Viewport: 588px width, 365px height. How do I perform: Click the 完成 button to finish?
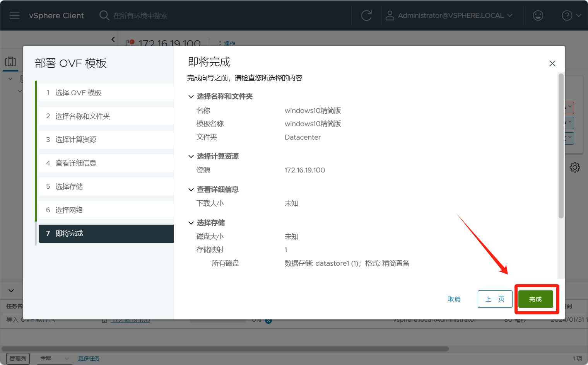coord(535,299)
